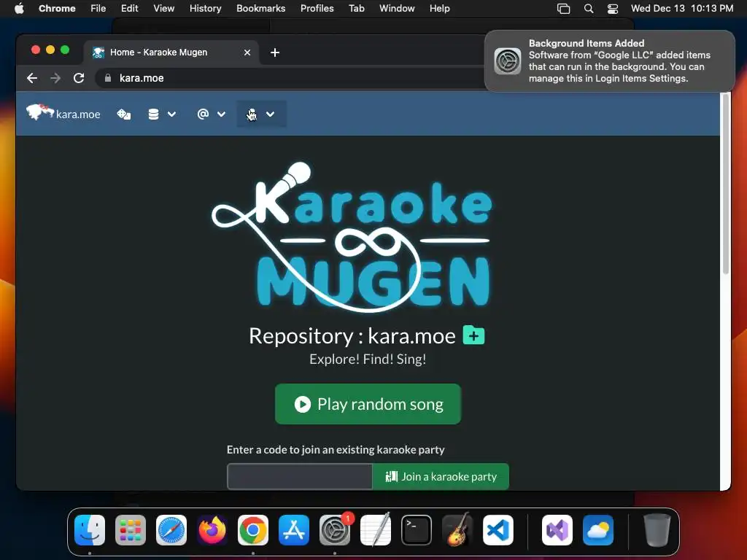The height and width of the screenshot is (560, 747).
Task: Click the kara.moe logo in navbar
Action: coord(63,113)
